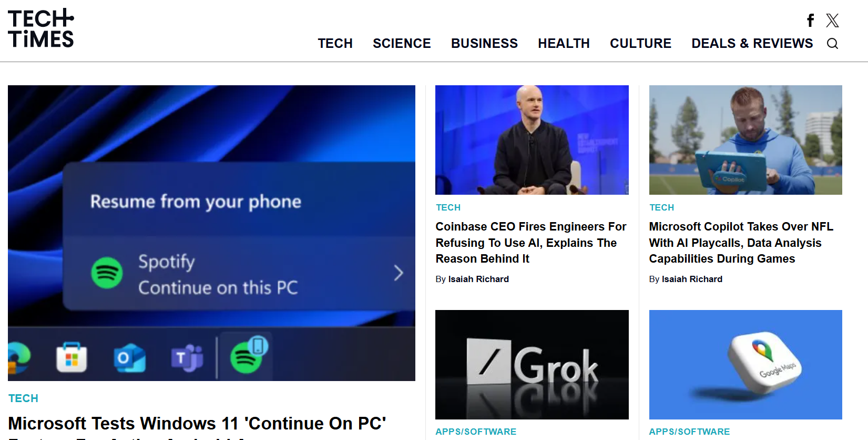The height and width of the screenshot is (440, 868).
Task: Open the X social icon
Action: tap(832, 21)
